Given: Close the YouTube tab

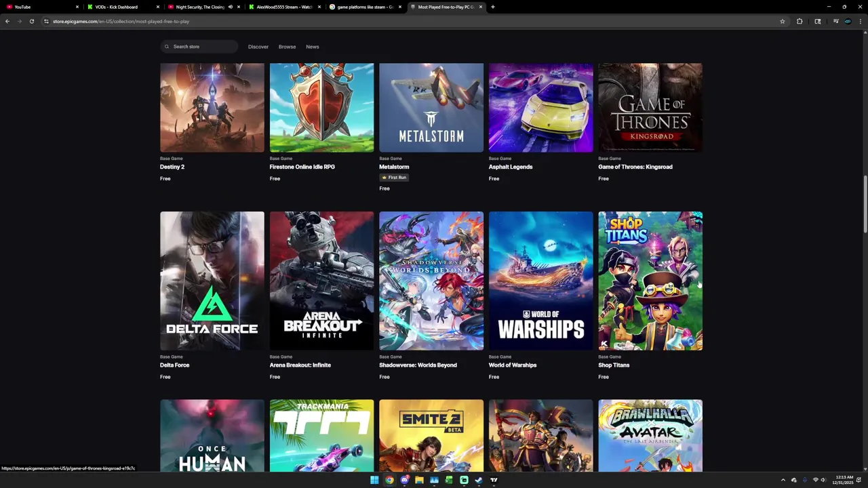Looking at the screenshot, I should click(77, 7).
